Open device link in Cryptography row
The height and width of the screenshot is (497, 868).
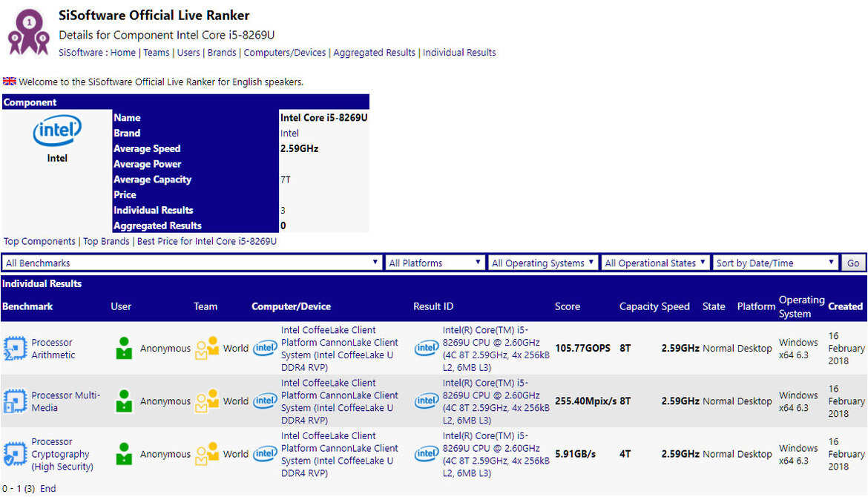point(339,455)
